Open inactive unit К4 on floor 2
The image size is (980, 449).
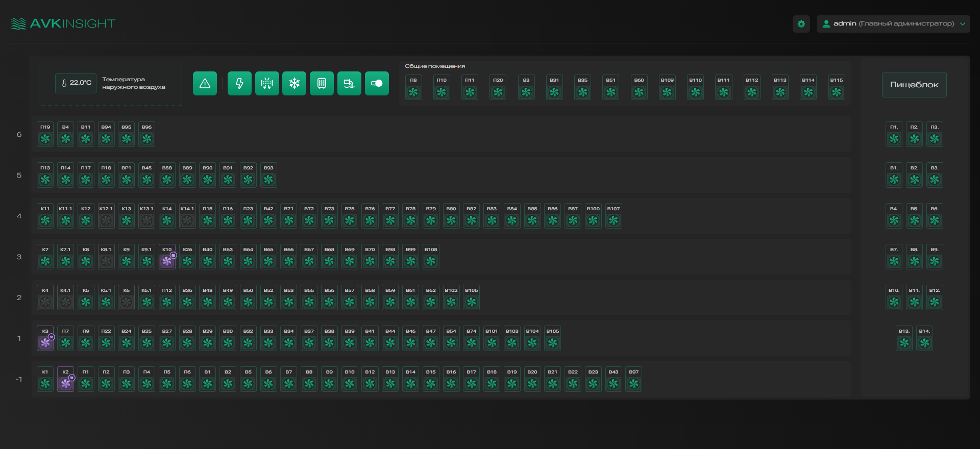click(x=45, y=297)
